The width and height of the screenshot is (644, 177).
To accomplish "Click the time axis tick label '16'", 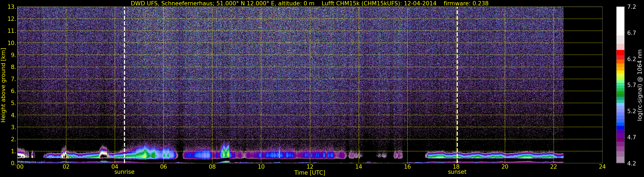I will (407, 167).
